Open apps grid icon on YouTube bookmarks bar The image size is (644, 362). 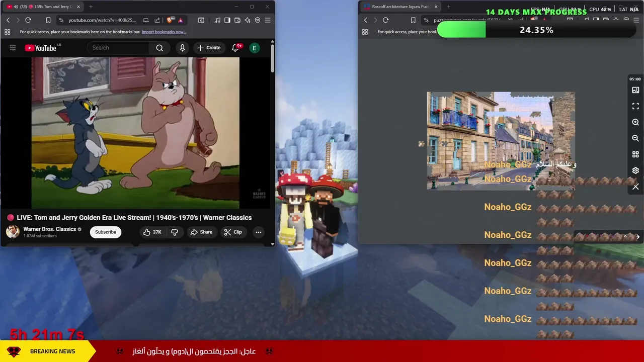pyautogui.click(x=7, y=32)
